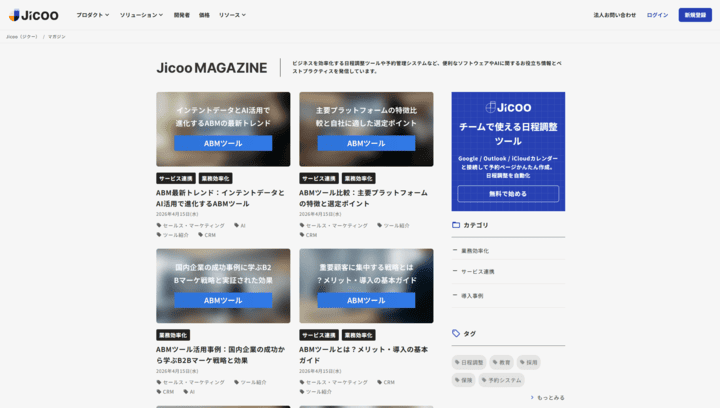The height and width of the screenshot is (408, 720).
Task: Click the 教育 tag chip
Action: pyautogui.click(x=501, y=363)
